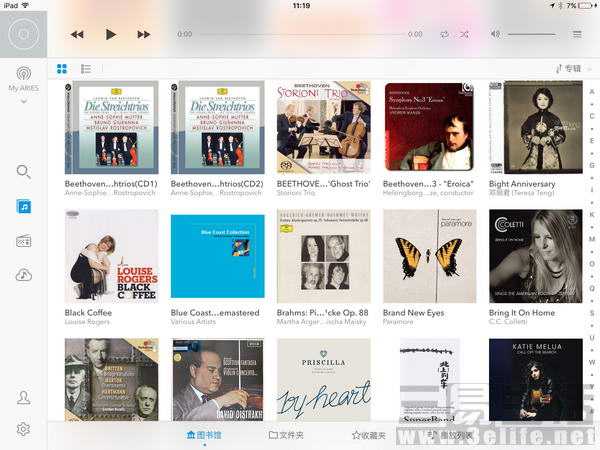
Task: Open internet radio from the sidebar
Action: pos(24,241)
